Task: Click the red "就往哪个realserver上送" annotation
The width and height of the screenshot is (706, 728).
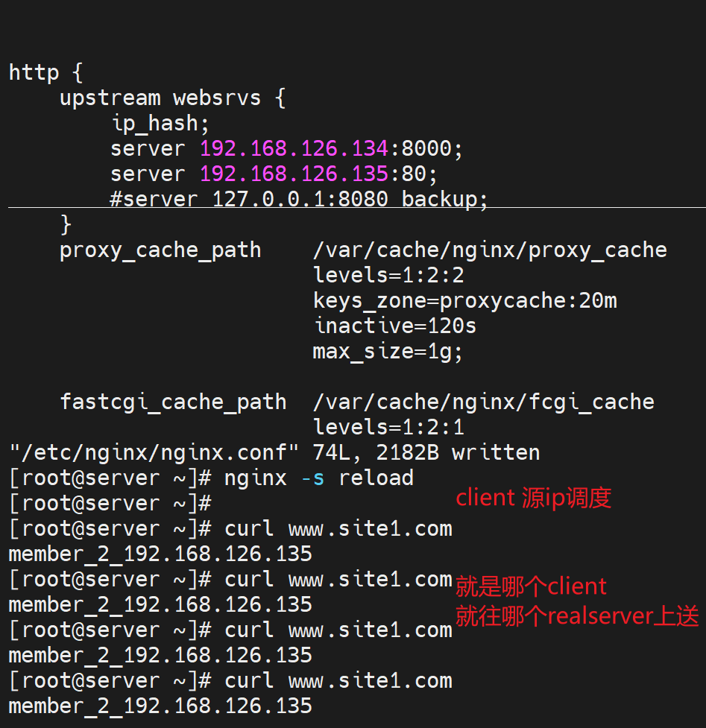Action: click(x=577, y=617)
